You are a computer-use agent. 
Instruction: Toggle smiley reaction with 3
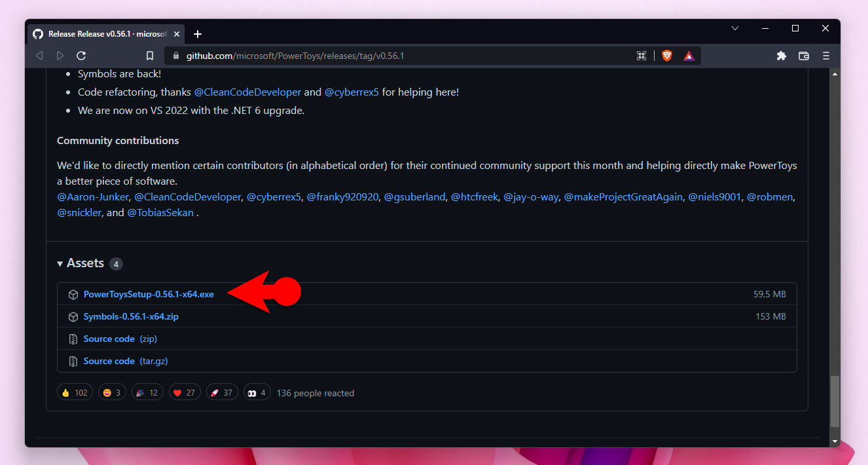[111, 393]
